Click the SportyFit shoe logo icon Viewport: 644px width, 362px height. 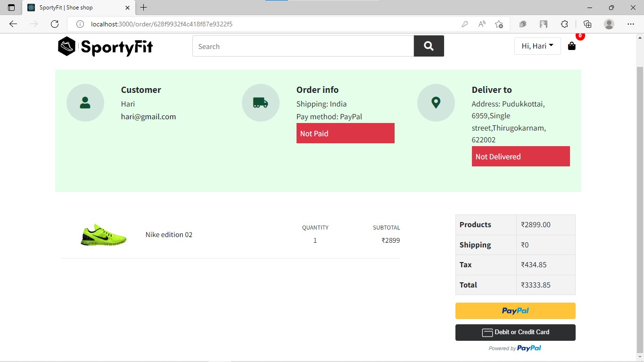pos(66,46)
